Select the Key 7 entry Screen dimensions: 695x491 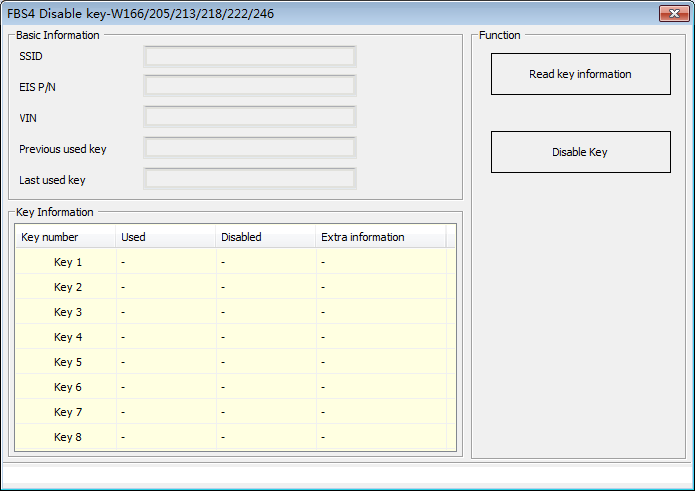click(x=68, y=412)
